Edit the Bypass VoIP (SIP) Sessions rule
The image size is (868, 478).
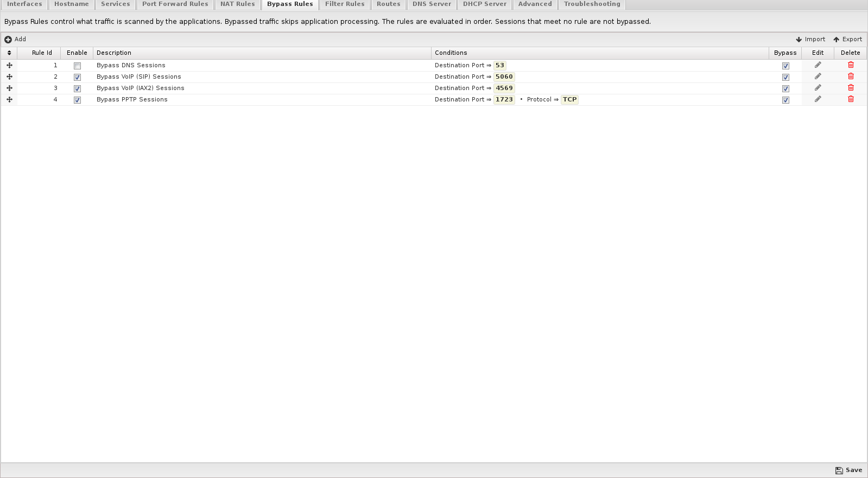(x=818, y=77)
